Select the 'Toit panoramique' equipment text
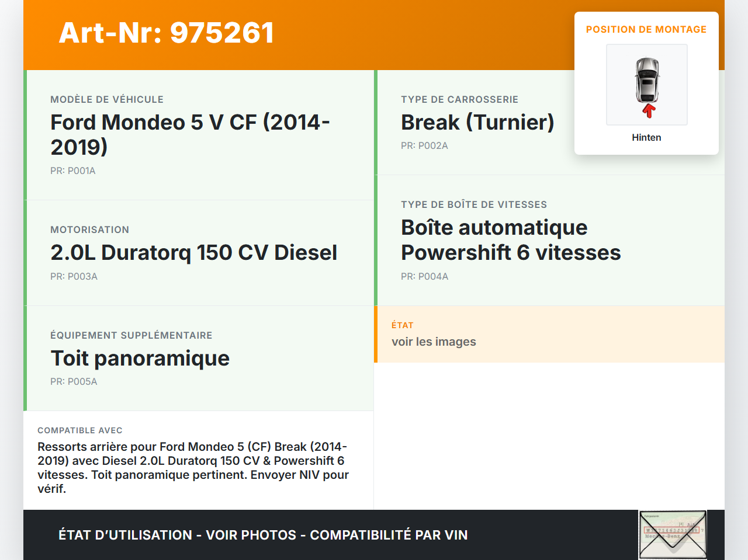 (140, 359)
